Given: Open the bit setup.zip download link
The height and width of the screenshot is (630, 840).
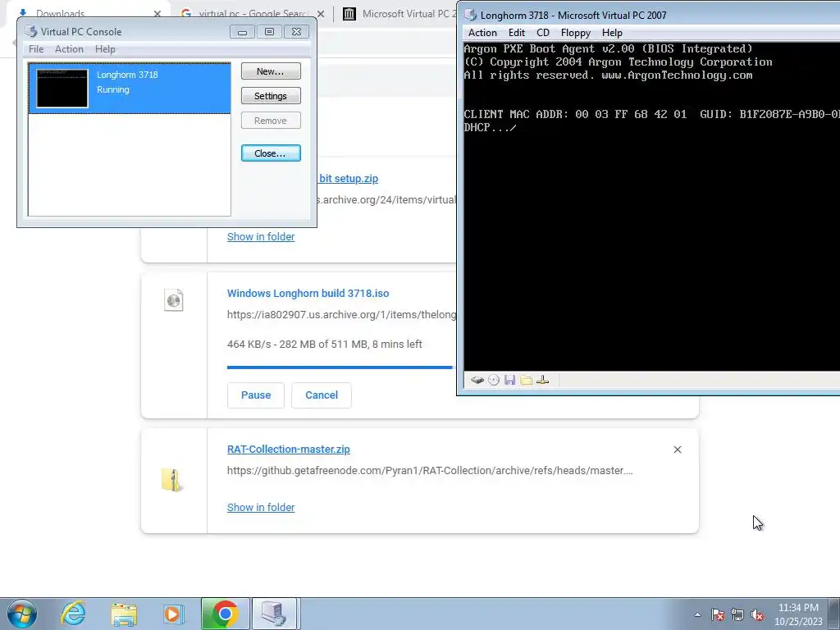Looking at the screenshot, I should coord(349,178).
